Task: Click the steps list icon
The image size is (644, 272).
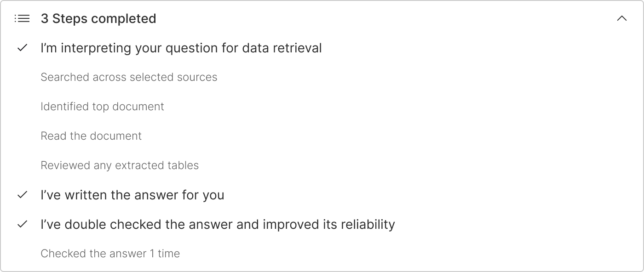Action: (x=22, y=19)
